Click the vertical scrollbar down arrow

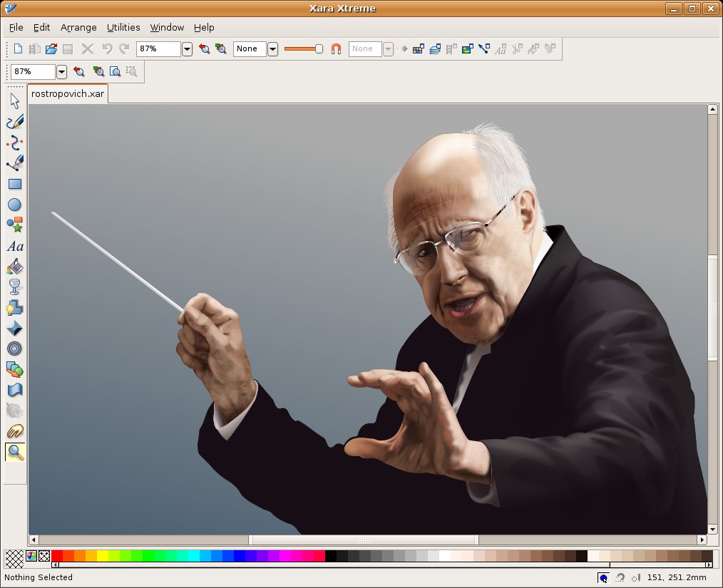tap(712, 530)
